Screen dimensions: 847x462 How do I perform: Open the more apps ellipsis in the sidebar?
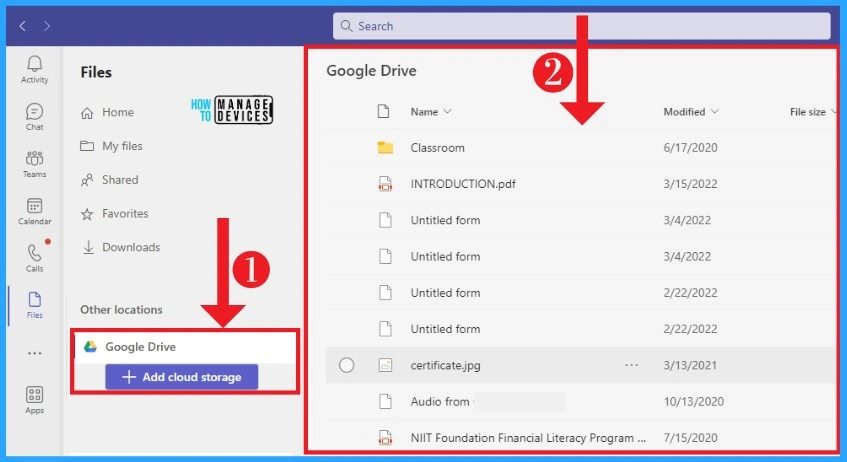(35, 353)
